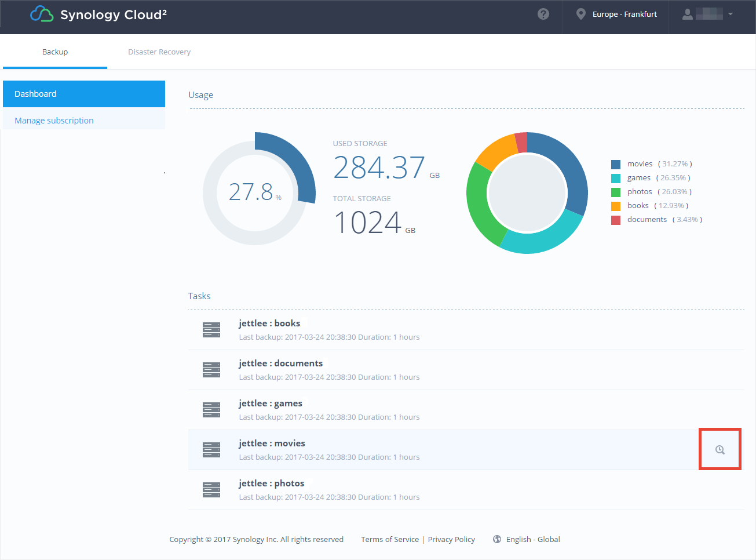Click the server icon for jettlee : photos
Screen dimensions: 756x560
[x=211, y=490]
